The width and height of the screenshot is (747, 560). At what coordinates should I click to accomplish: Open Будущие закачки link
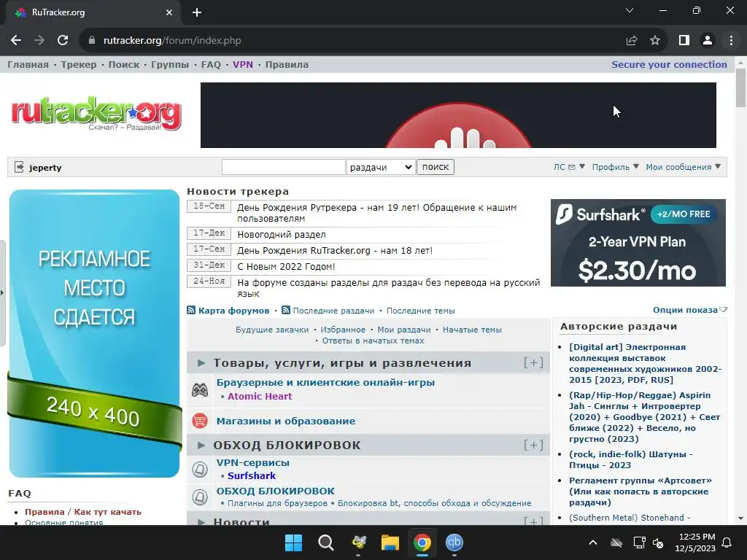pos(272,330)
